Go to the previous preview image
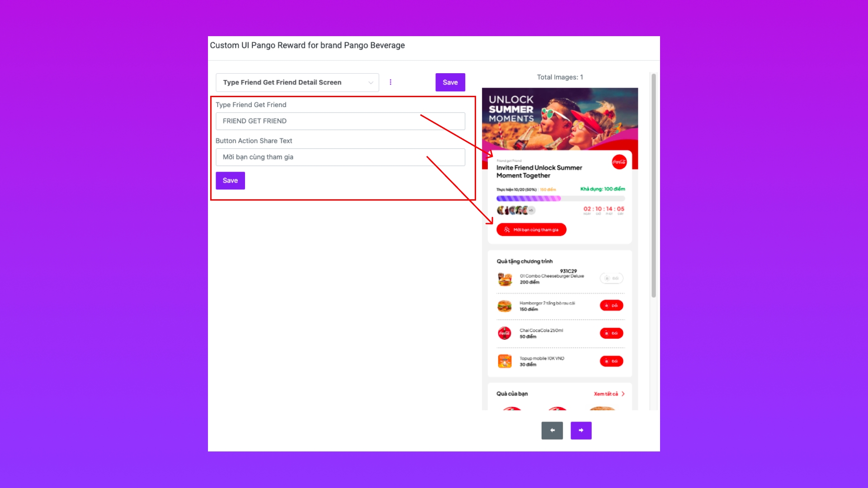This screenshot has height=488, width=868. click(x=552, y=430)
